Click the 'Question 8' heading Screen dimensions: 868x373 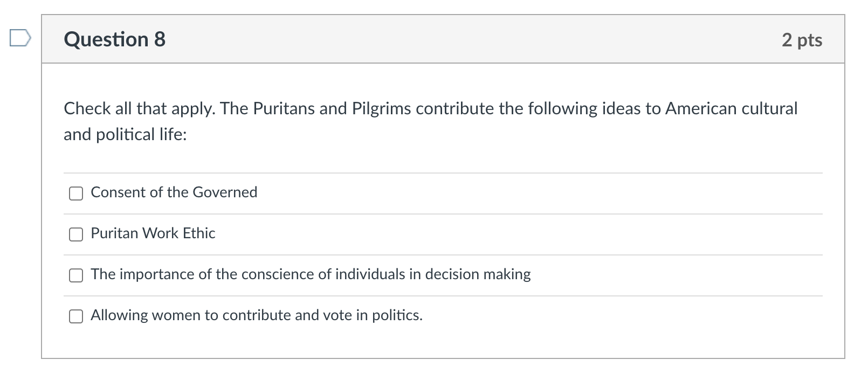click(114, 39)
